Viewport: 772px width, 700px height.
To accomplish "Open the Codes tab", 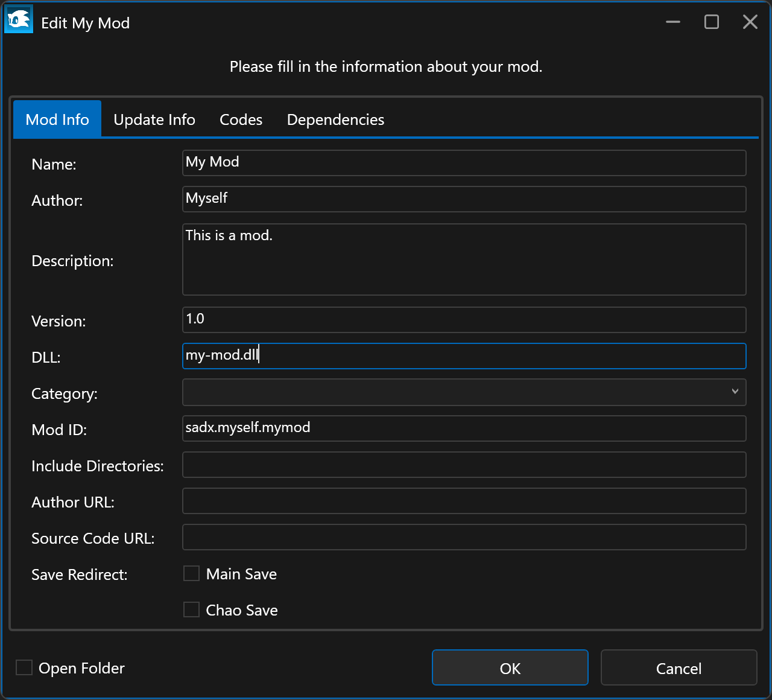I will tap(241, 119).
